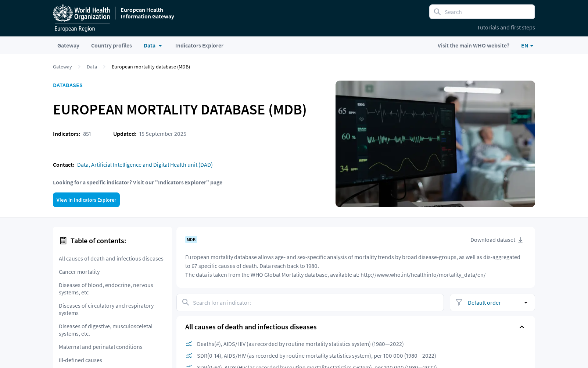
Task: Jump to Diseases of digestive, musculosceletal entry
Action: 105,330
